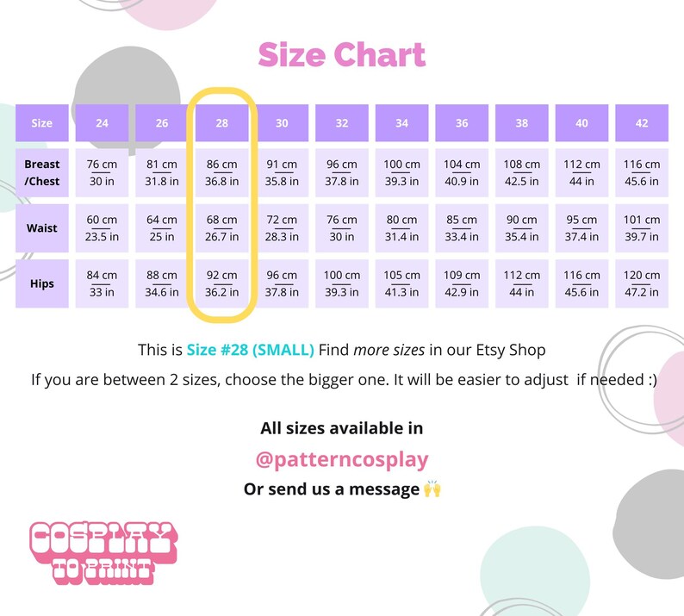Click the Cosplay To Print logo
Image resolution: width=684 pixels, height=616 pixels.
pyautogui.click(x=103, y=553)
